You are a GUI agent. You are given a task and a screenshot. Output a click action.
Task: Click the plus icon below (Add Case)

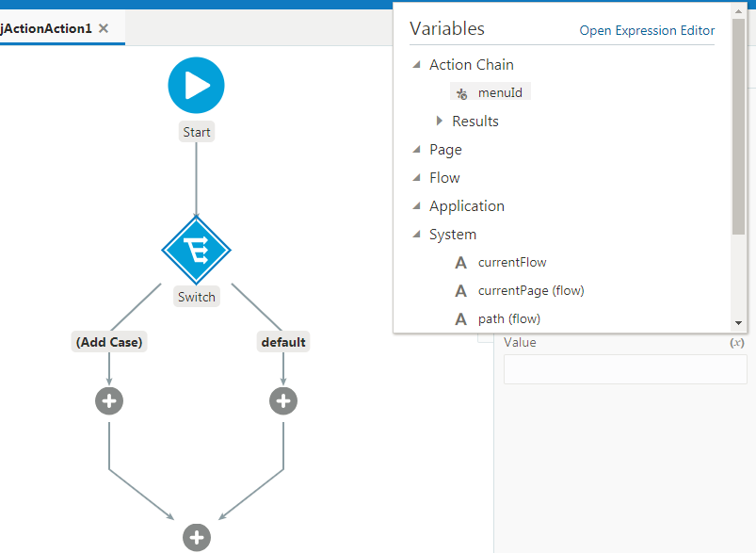(109, 400)
